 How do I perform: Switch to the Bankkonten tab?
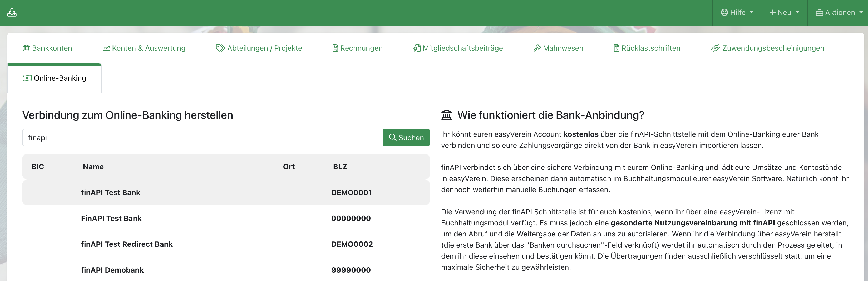tap(47, 48)
